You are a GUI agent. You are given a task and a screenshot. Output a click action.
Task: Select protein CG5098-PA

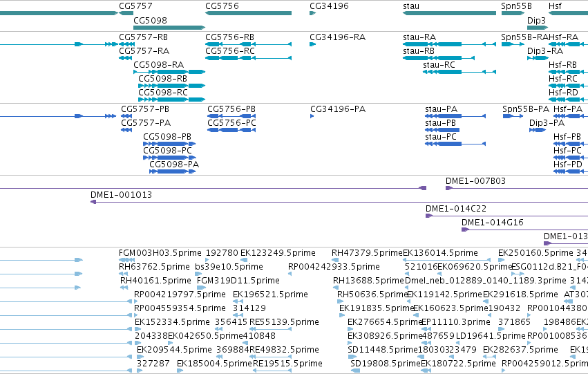(174, 165)
